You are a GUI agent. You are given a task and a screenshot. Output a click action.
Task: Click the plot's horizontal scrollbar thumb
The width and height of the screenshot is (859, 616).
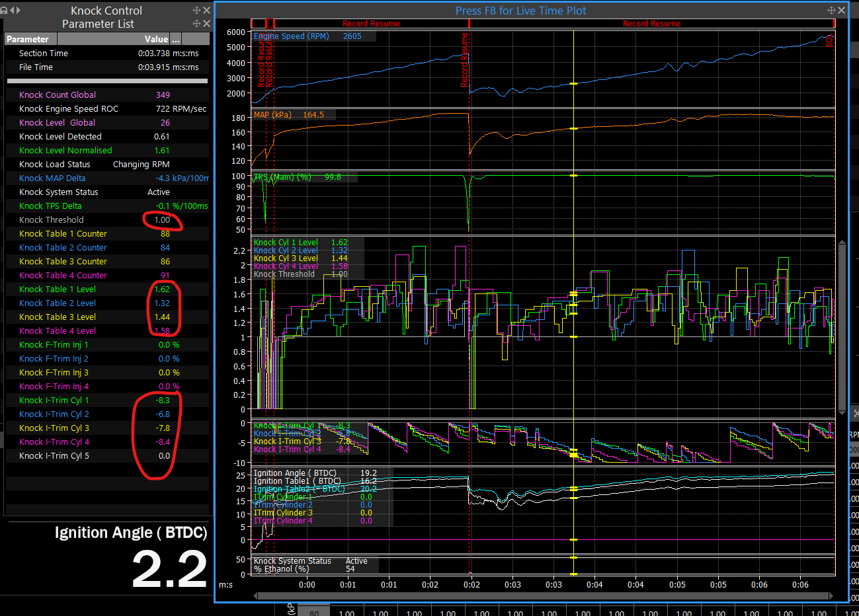(544, 596)
